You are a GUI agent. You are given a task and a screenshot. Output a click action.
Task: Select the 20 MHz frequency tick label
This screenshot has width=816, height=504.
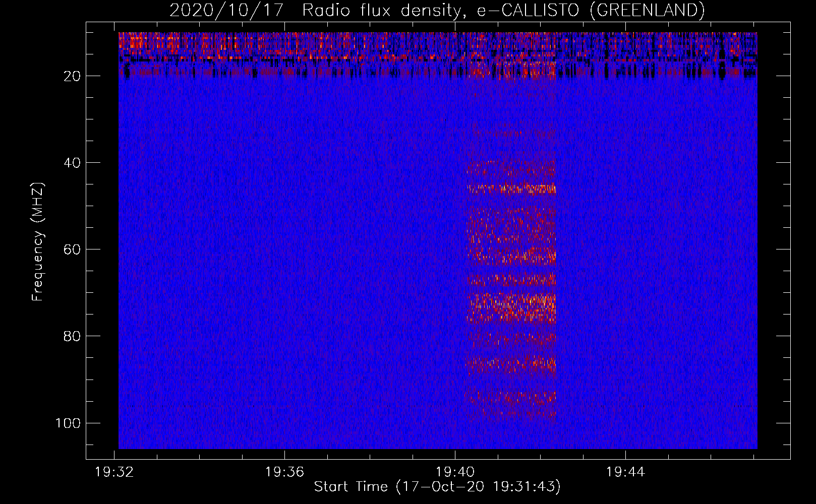(x=72, y=76)
